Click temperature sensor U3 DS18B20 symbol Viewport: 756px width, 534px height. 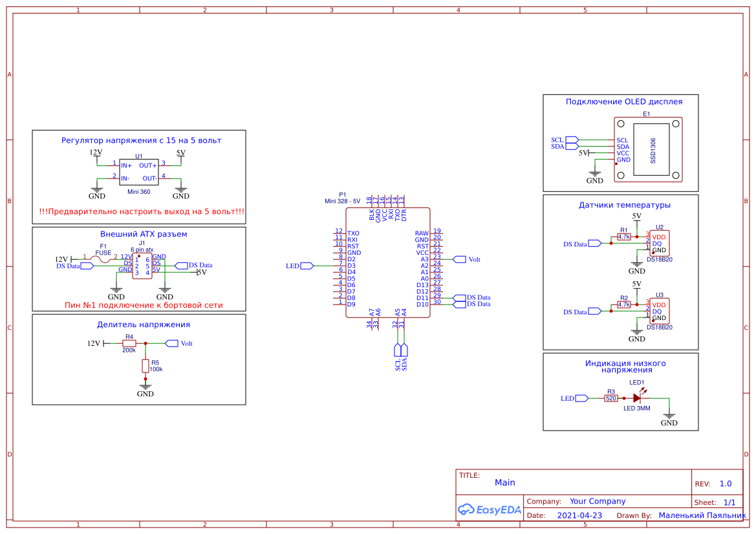[660, 310]
